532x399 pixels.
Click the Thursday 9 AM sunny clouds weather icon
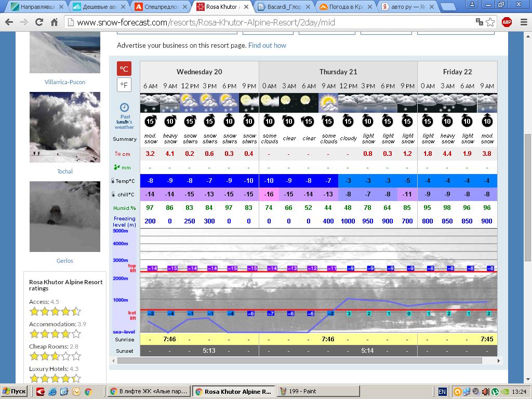point(328,103)
